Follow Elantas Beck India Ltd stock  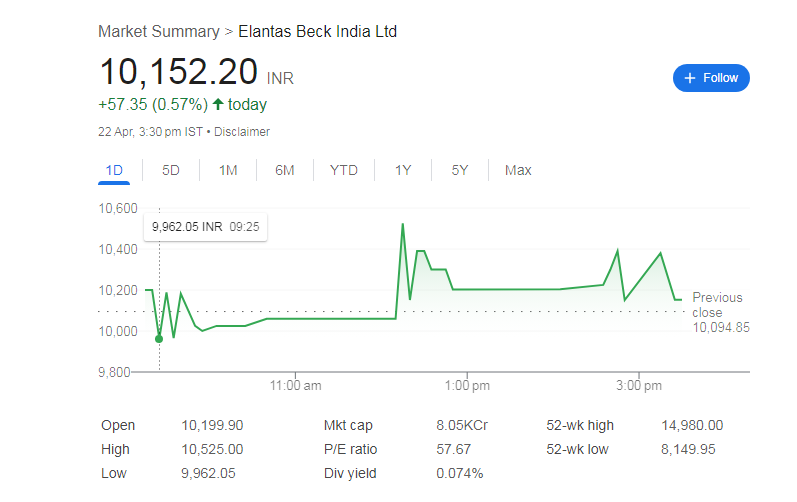click(711, 78)
